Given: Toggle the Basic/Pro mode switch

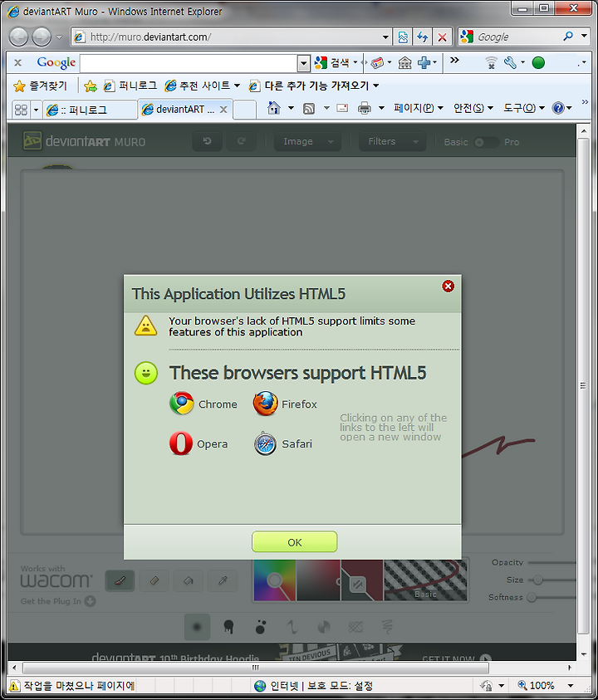Looking at the screenshot, I should pyautogui.click(x=486, y=143).
